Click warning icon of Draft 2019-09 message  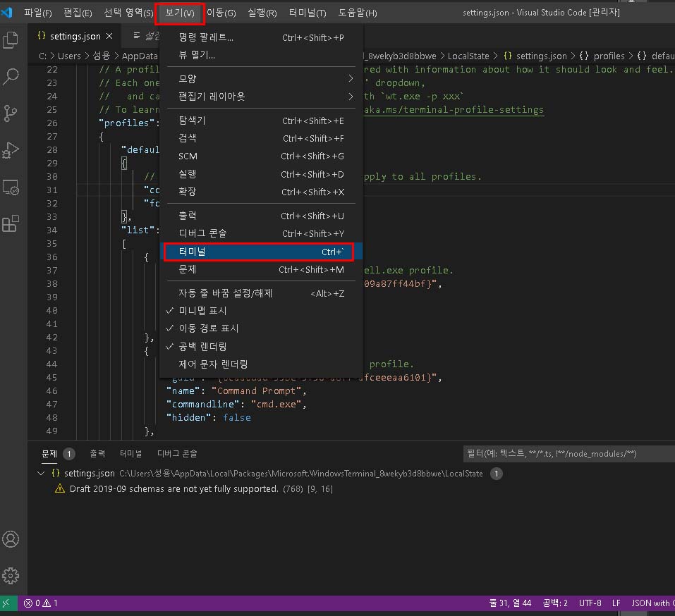coord(60,488)
